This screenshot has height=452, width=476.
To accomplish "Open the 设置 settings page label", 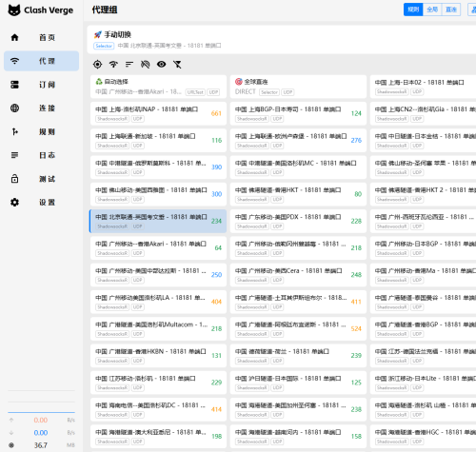I will pyautogui.click(x=48, y=203).
